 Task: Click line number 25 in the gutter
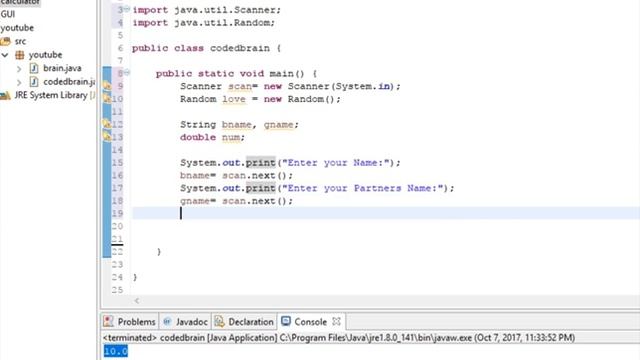117,290
